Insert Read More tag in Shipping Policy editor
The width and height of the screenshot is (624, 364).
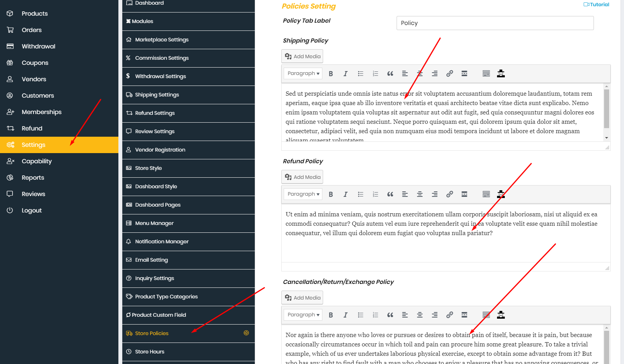coord(464,73)
